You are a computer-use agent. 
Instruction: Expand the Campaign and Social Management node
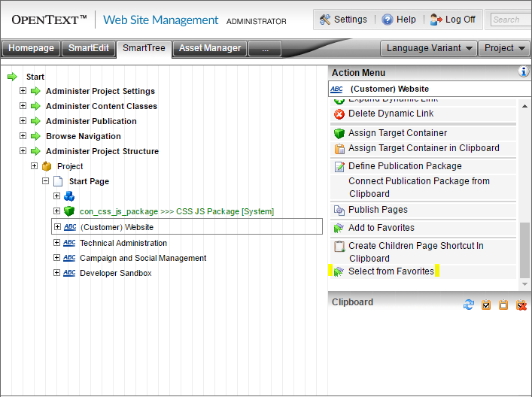(56, 257)
